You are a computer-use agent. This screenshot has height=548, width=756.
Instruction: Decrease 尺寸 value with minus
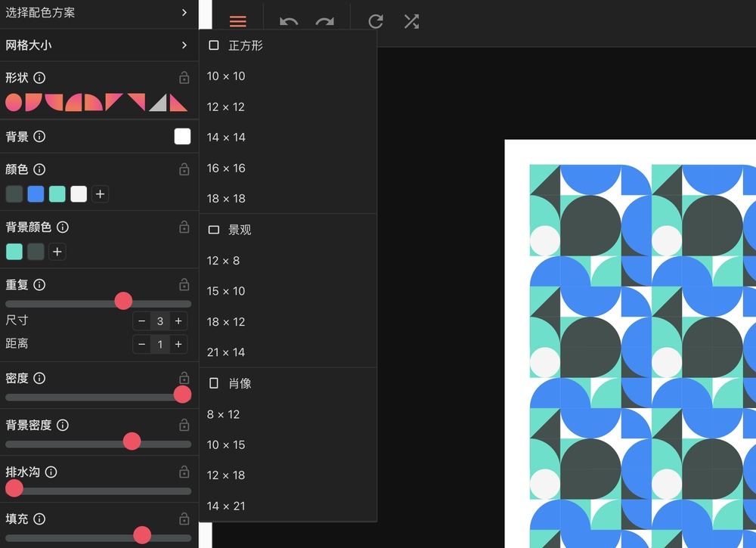pos(142,321)
